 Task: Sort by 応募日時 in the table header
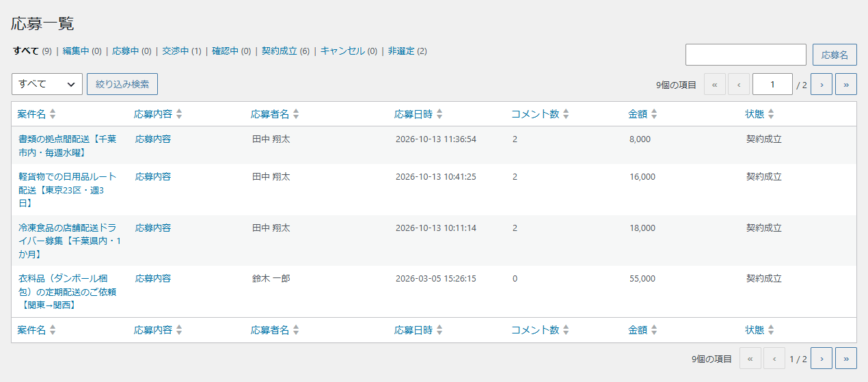click(419, 114)
